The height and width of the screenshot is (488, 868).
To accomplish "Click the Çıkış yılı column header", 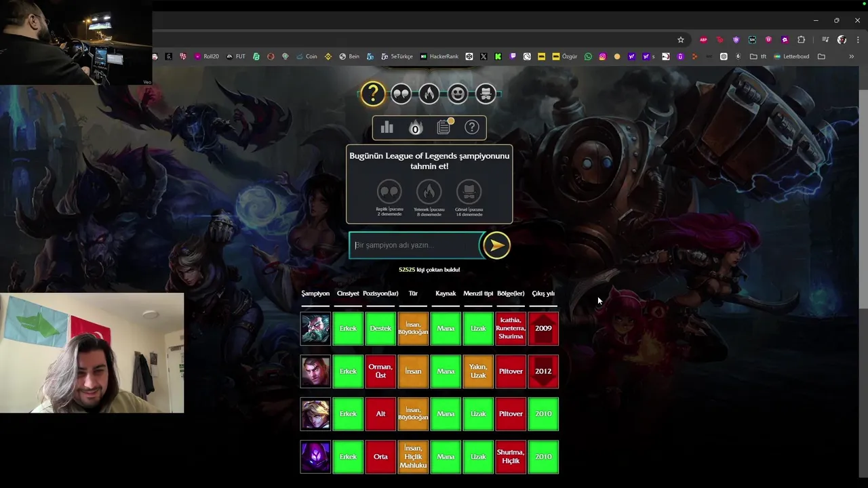I will tap(543, 293).
